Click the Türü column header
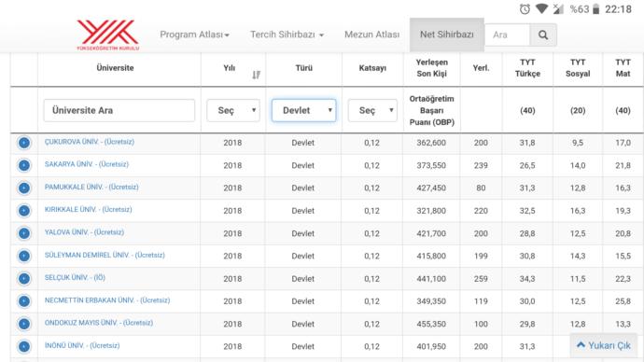Screen dimensions: 644x362 point(304,68)
